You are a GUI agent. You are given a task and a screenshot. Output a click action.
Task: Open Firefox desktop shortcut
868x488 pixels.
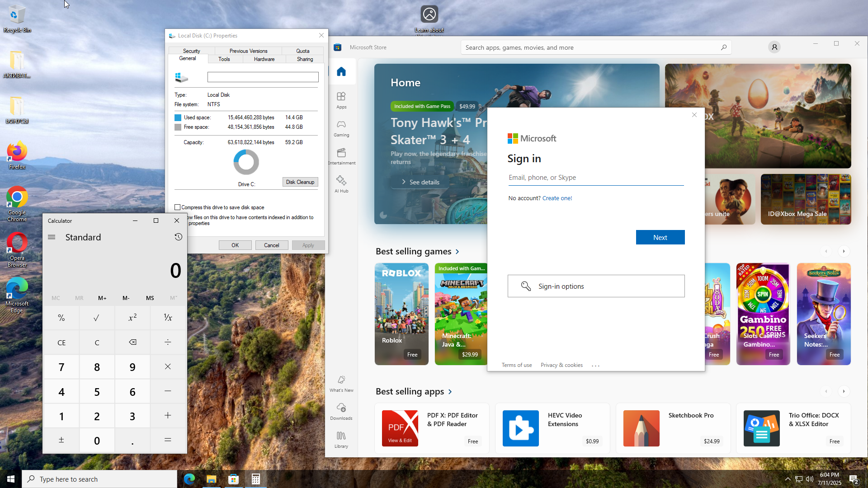[x=17, y=156]
